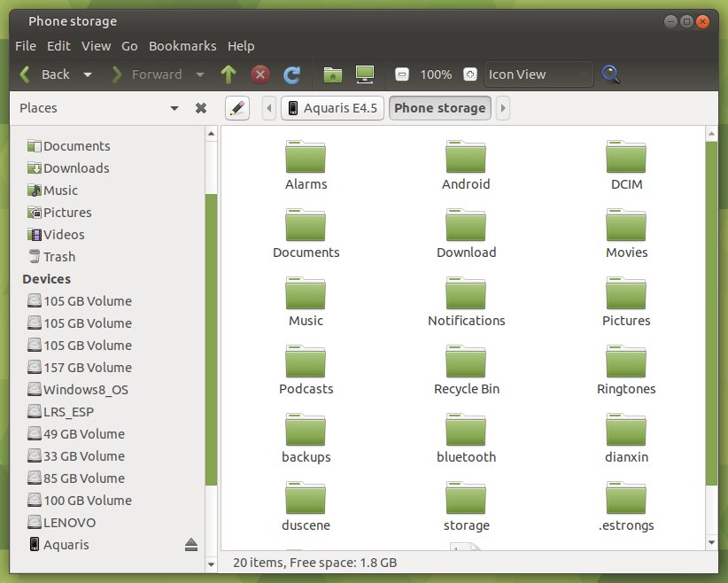Open the Icon View dropdown
The image size is (728, 583).
coord(538,74)
